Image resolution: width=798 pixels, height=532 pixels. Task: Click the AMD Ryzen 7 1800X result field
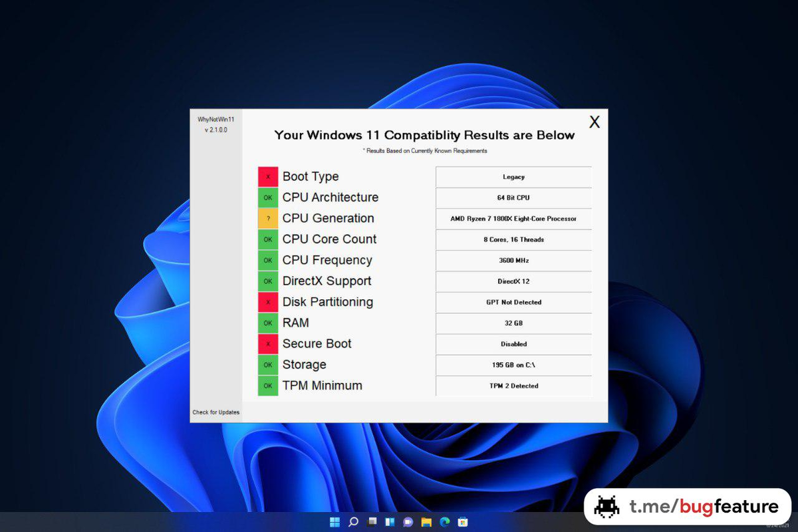coord(513,219)
